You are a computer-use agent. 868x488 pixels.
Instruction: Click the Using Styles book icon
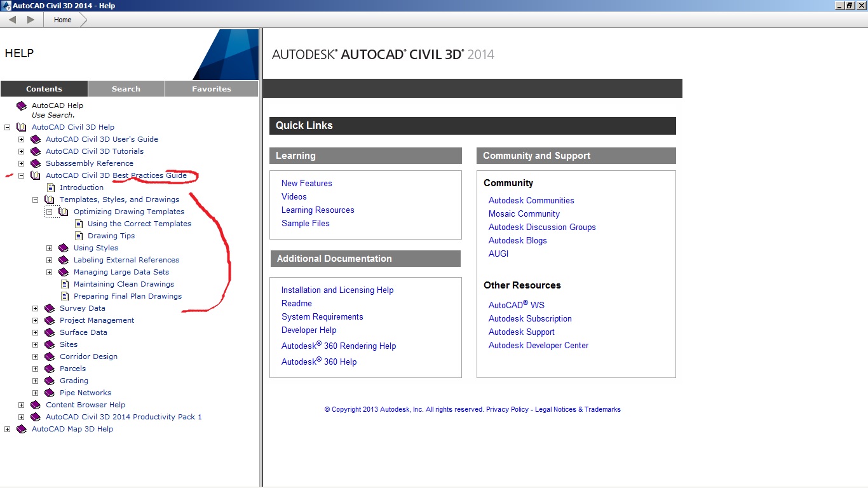click(x=64, y=248)
